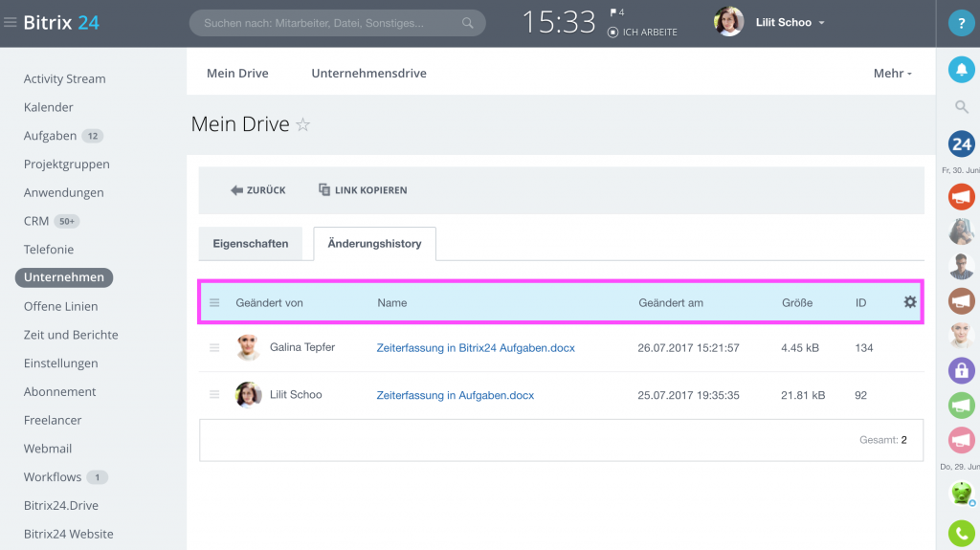Screen dimensions: 980x550
Task: Open Bitrix24 Website in left menu
Action: click(69, 534)
